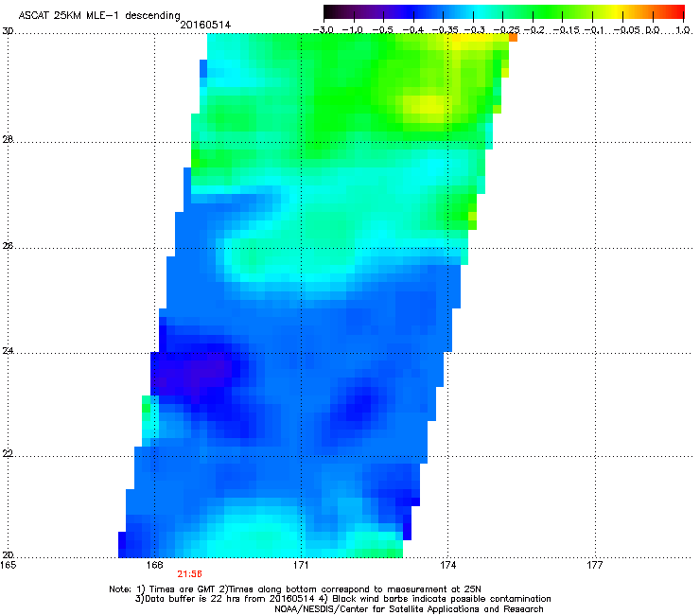Select note "Black wind barbs indicate possible contamination"
This screenshot has width=700, height=615.
[x=442, y=599]
